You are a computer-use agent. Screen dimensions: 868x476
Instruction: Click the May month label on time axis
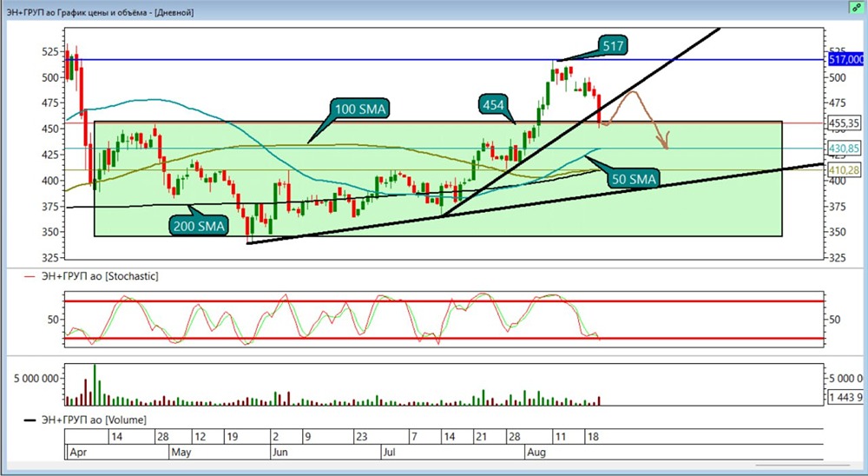(x=181, y=453)
